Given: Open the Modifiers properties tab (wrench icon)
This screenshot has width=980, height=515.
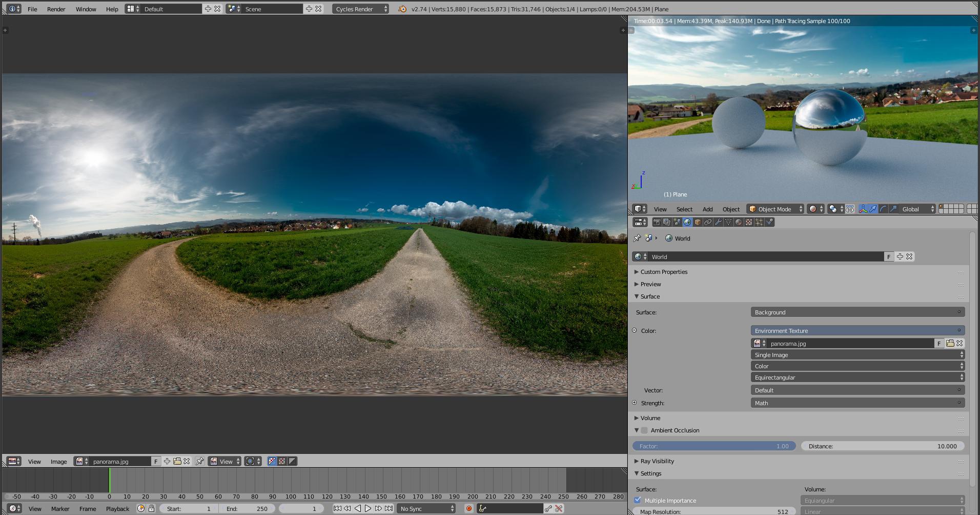Looking at the screenshot, I should [x=718, y=222].
